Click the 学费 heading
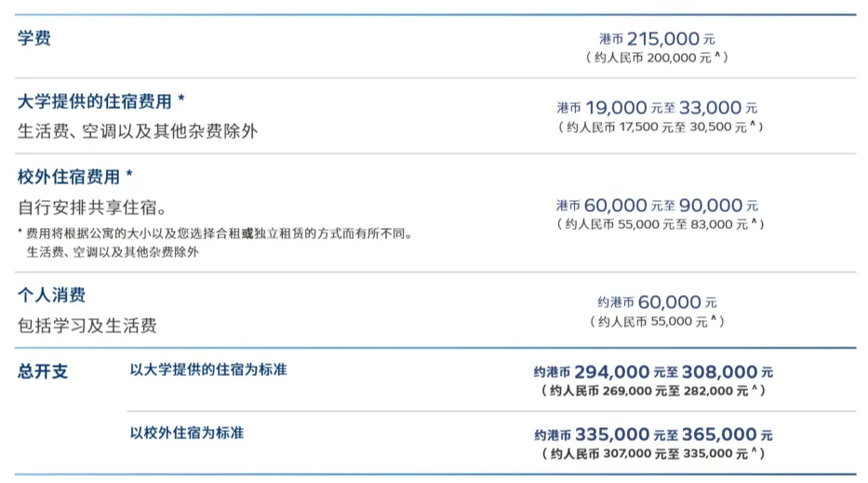 pyautogui.click(x=34, y=39)
